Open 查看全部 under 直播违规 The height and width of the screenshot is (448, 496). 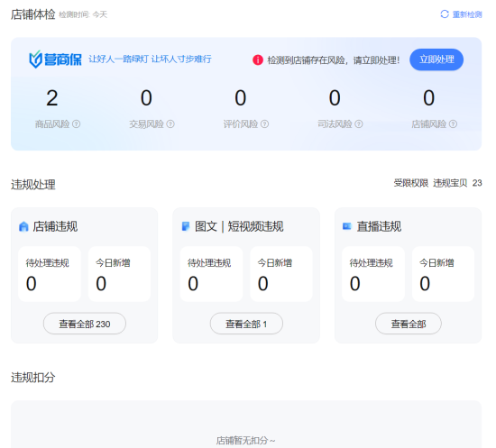pyautogui.click(x=409, y=324)
